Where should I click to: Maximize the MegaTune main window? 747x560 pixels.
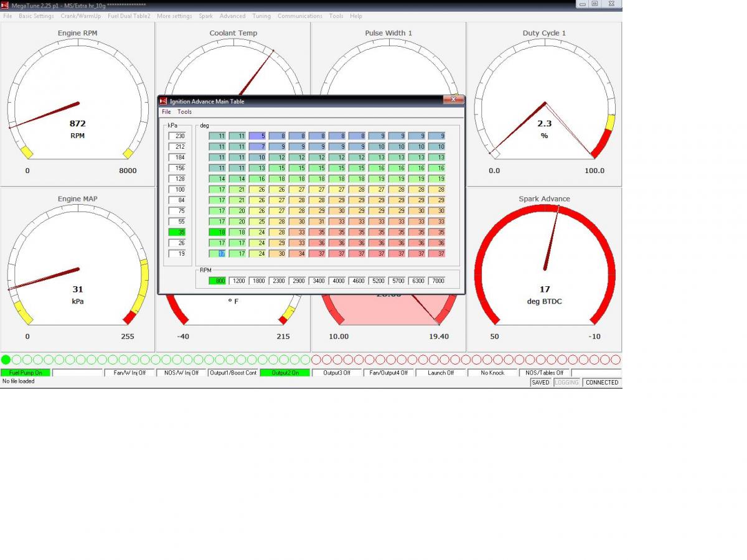594,4
